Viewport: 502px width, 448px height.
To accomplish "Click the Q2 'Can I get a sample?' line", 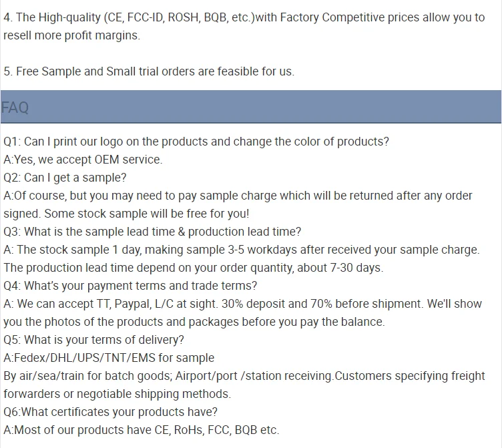I will [x=65, y=178].
